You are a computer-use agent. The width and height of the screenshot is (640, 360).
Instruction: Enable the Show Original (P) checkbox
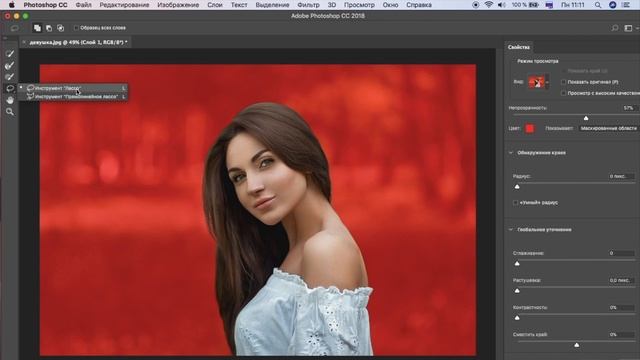(564, 82)
